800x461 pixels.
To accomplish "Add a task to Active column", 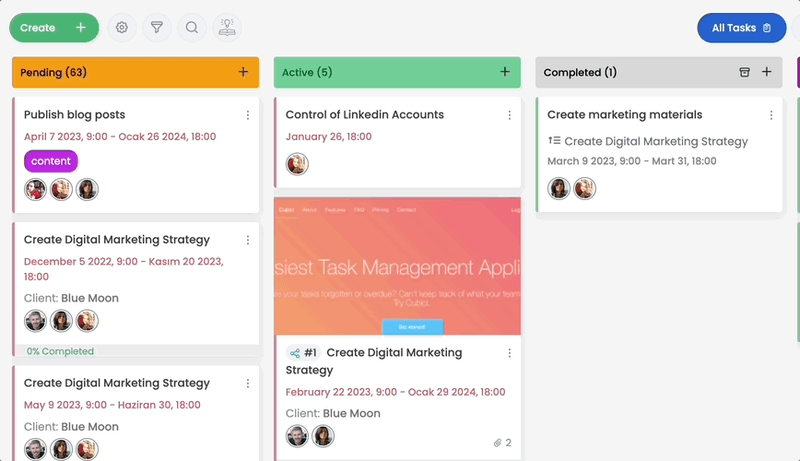I will 505,72.
